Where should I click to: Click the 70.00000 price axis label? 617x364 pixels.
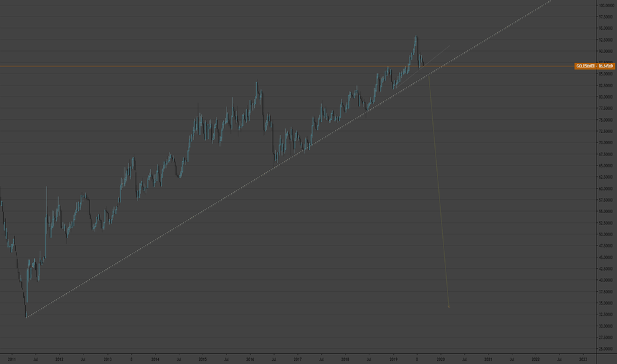tap(606, 143)
